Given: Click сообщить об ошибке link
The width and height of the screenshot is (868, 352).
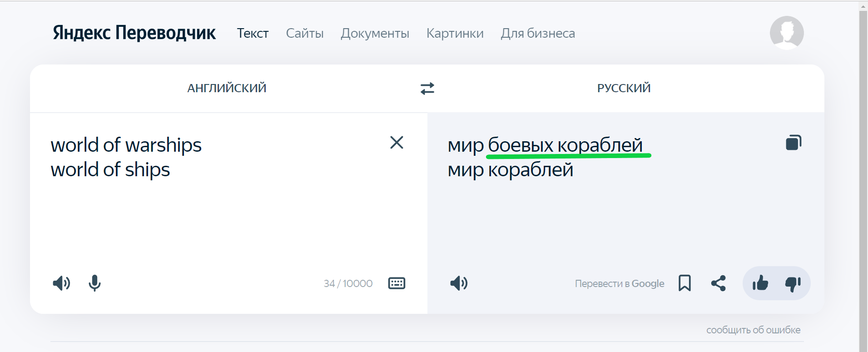Looking at the screenshot, I should (x=753, y=330).
